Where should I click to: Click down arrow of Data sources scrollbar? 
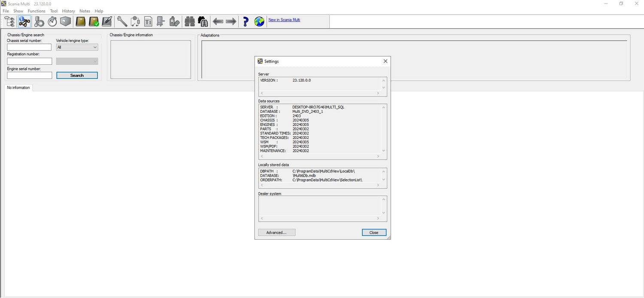384,151
